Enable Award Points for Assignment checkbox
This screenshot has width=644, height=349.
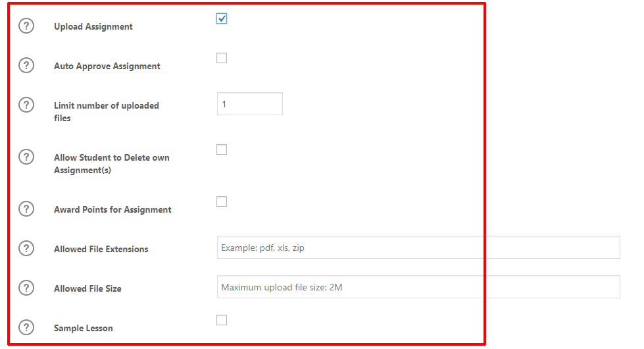222,201
